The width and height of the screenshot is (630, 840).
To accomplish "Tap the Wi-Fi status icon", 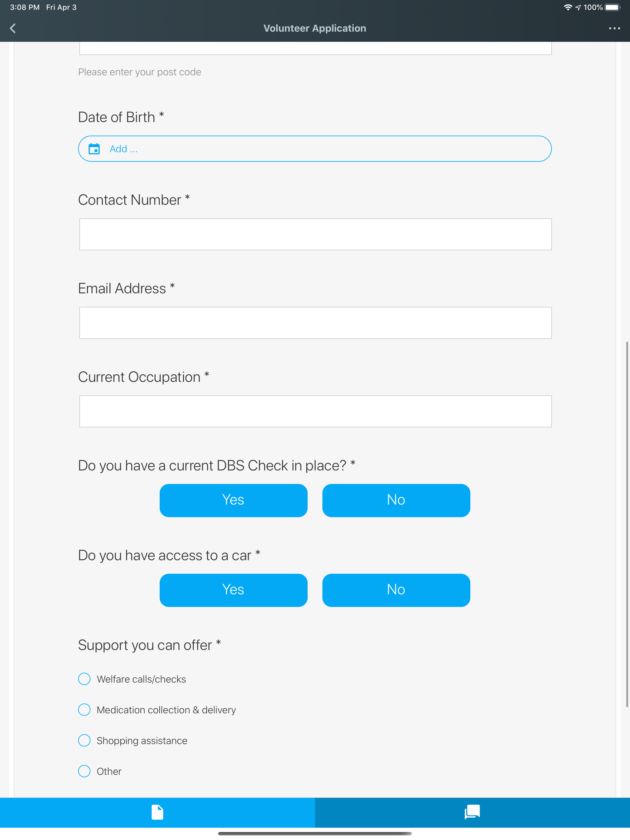I will pos(568,7).
